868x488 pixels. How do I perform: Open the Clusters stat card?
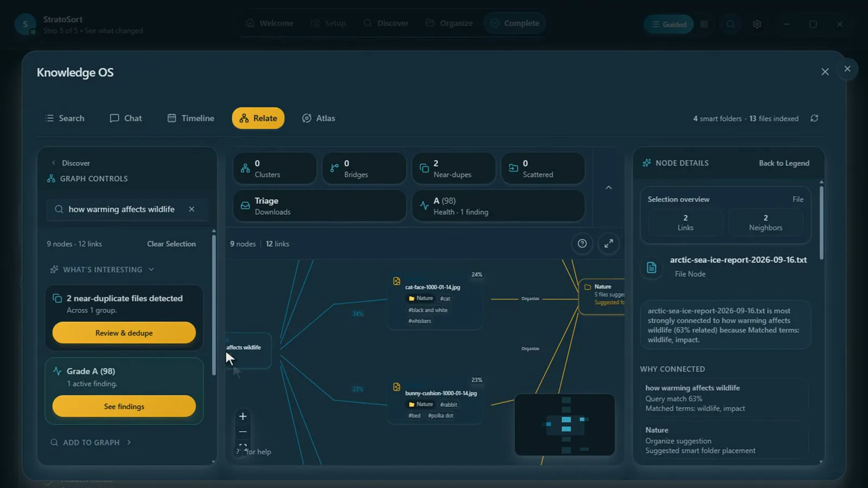point(275,168)
